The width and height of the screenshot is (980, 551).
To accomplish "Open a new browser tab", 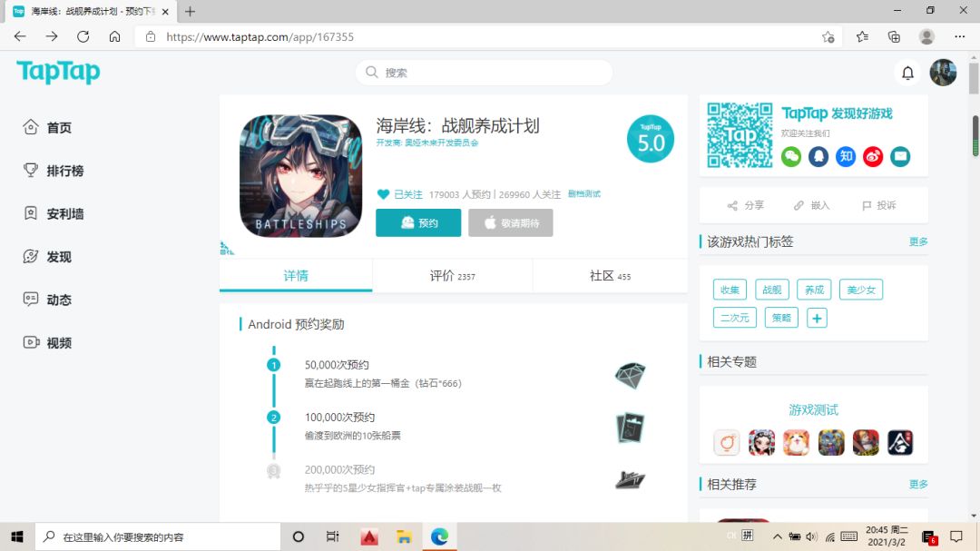I will 190,11.
